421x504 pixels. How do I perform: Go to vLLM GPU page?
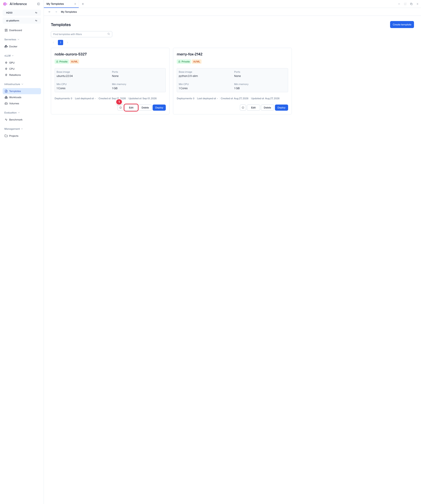pyautogui.click(x=22, y=63)
